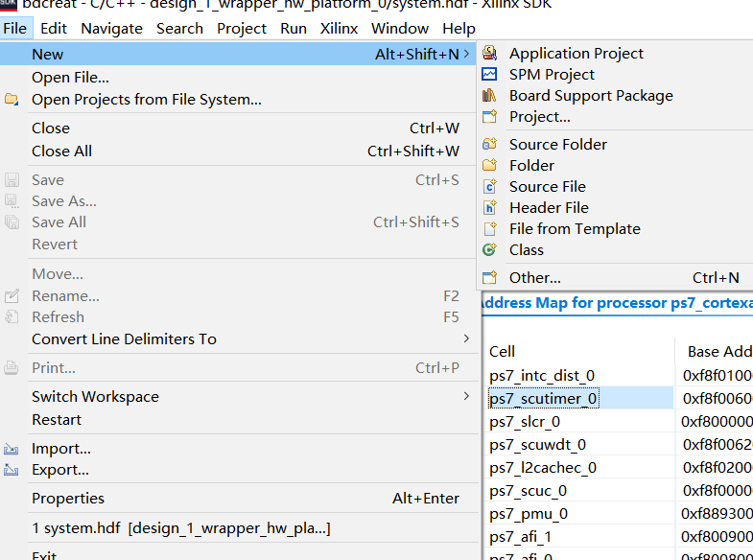
Task: Click the yellow Folder icon
Action: (x=489, y=165)
